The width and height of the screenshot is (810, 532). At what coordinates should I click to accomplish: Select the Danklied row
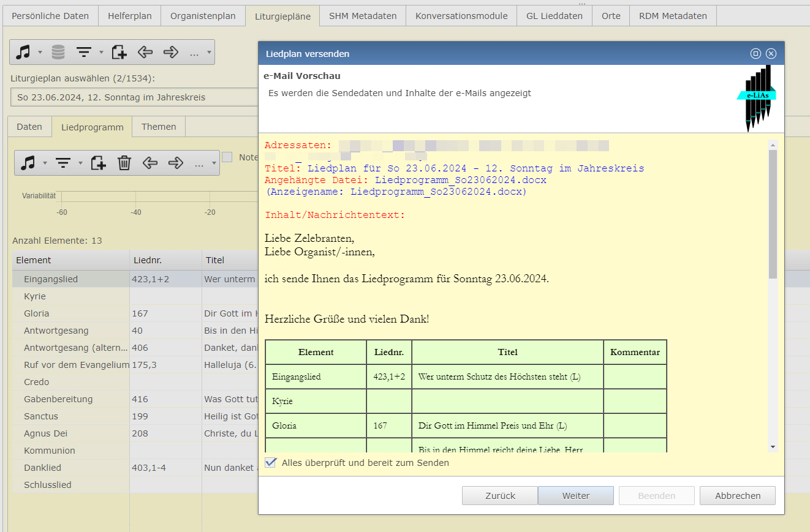coord(135,468)
